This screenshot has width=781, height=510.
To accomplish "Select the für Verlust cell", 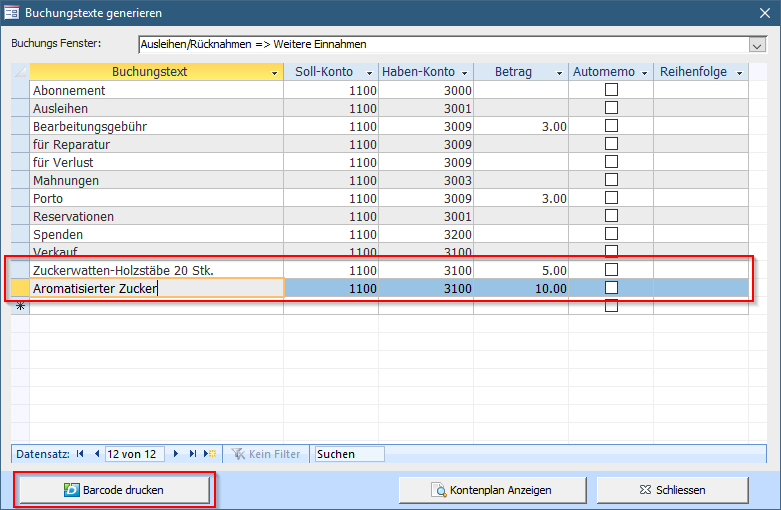I will (x=156, y=162).
